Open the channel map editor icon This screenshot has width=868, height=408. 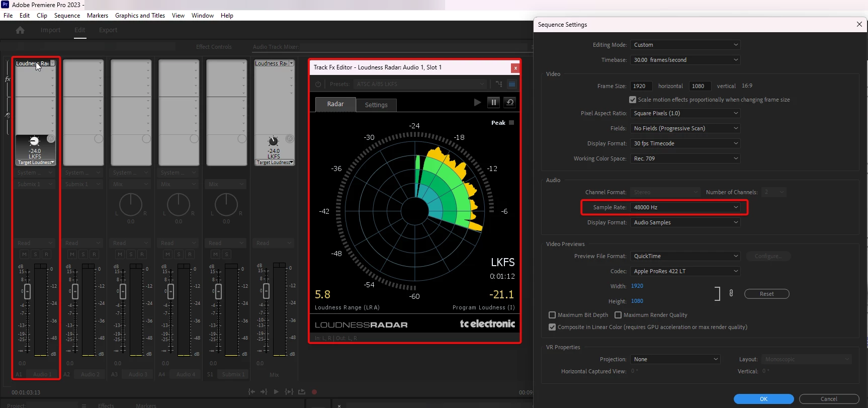click(x=499, y=84)
